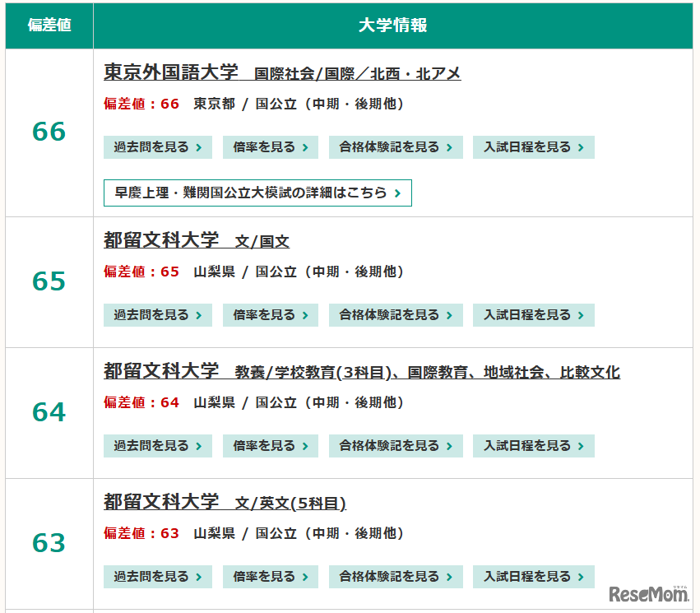
Task: Click the 大学情報 column header
Action: pyautogui.click(x=398, y=26)
